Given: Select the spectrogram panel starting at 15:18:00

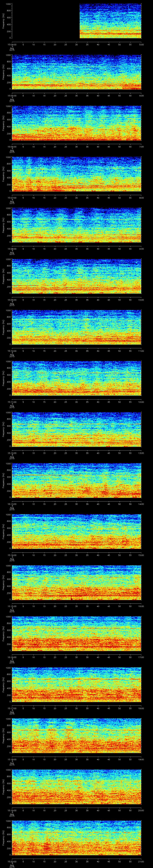Looking at the screenshot, I should [77, 736].
